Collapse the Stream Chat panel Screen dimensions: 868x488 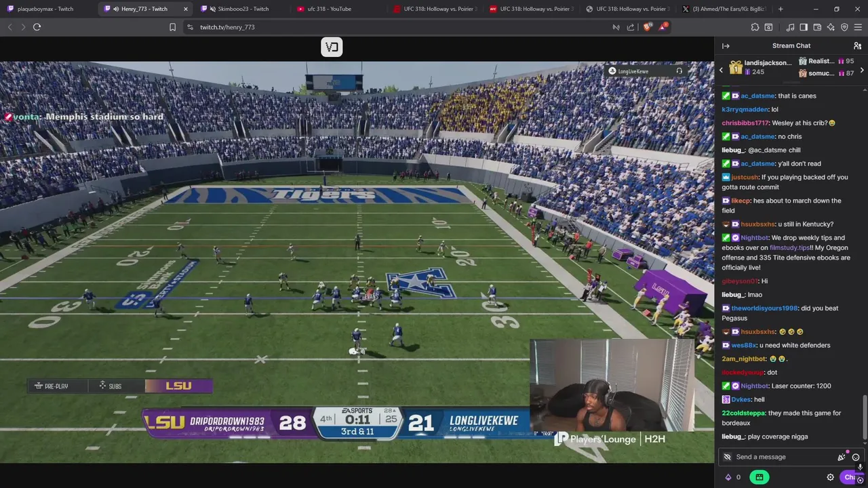[x=726, y=46]
